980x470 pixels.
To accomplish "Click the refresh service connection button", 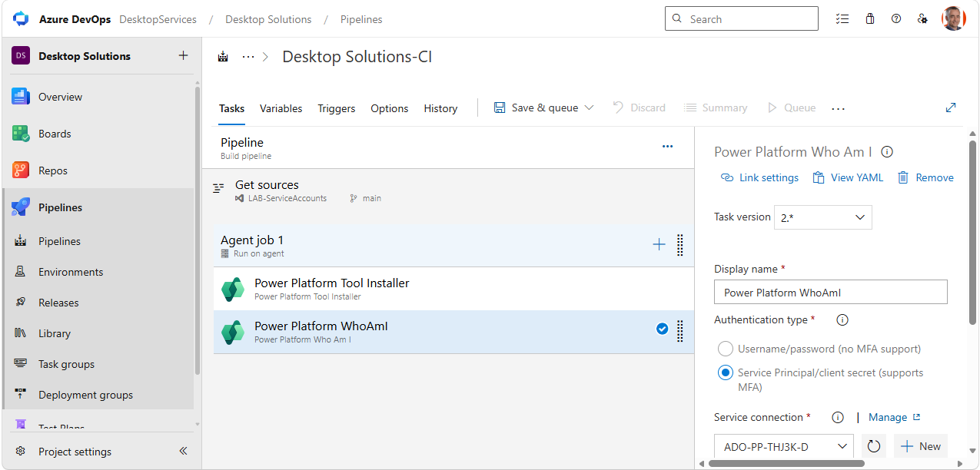I will [x=873, y=446].
